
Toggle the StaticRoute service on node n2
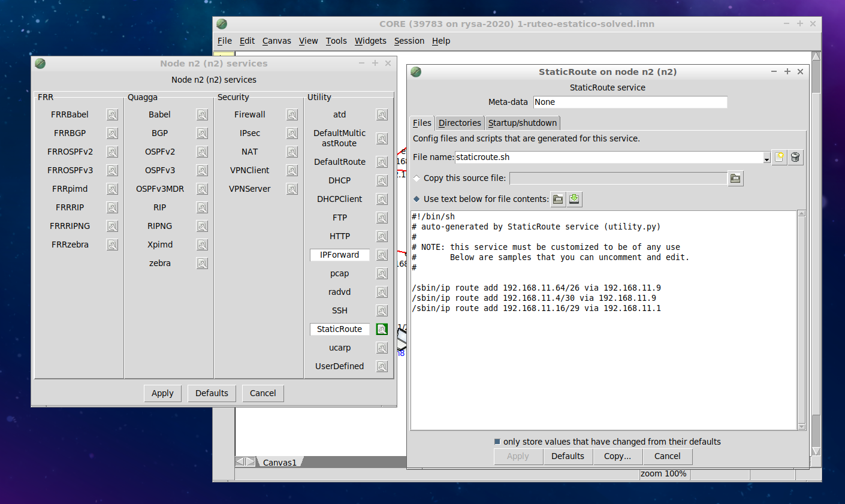point(339,329)
